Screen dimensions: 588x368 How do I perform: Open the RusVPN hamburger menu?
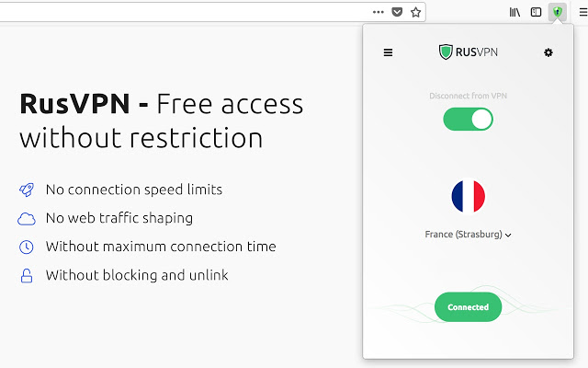(x=388, y=52)
